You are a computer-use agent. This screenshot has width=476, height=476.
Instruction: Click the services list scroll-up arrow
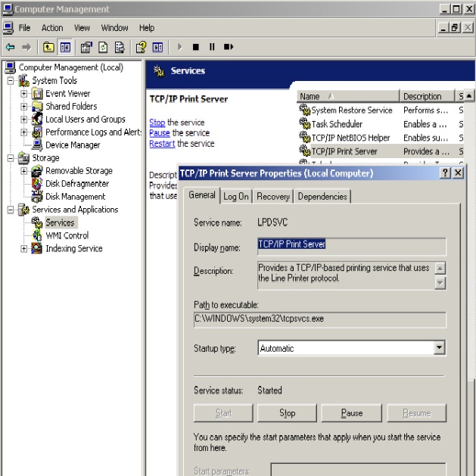pos(469,96)
